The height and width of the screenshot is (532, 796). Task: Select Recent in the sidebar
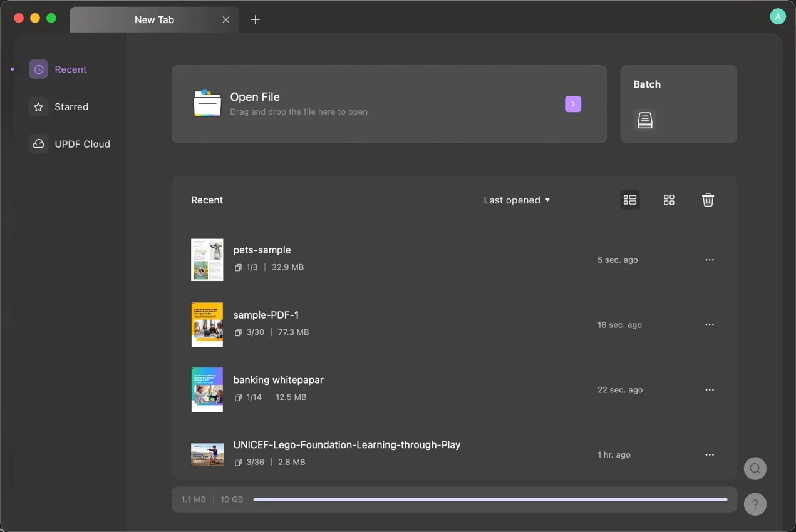click(x=71, y=69)
